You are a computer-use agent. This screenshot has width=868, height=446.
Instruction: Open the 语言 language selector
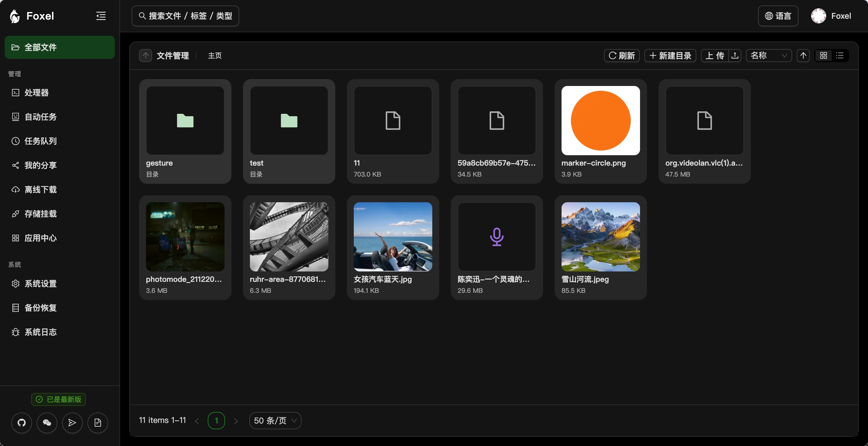(778, 16)
